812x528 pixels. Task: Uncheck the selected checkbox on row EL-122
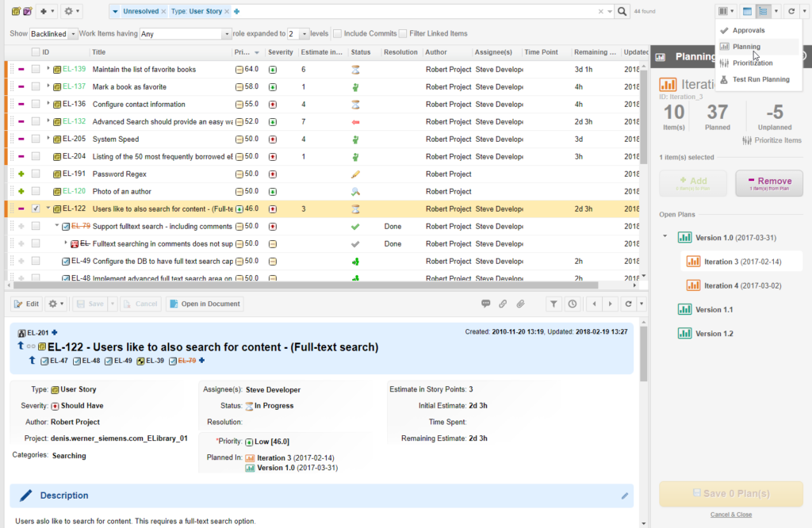(34, 208)
